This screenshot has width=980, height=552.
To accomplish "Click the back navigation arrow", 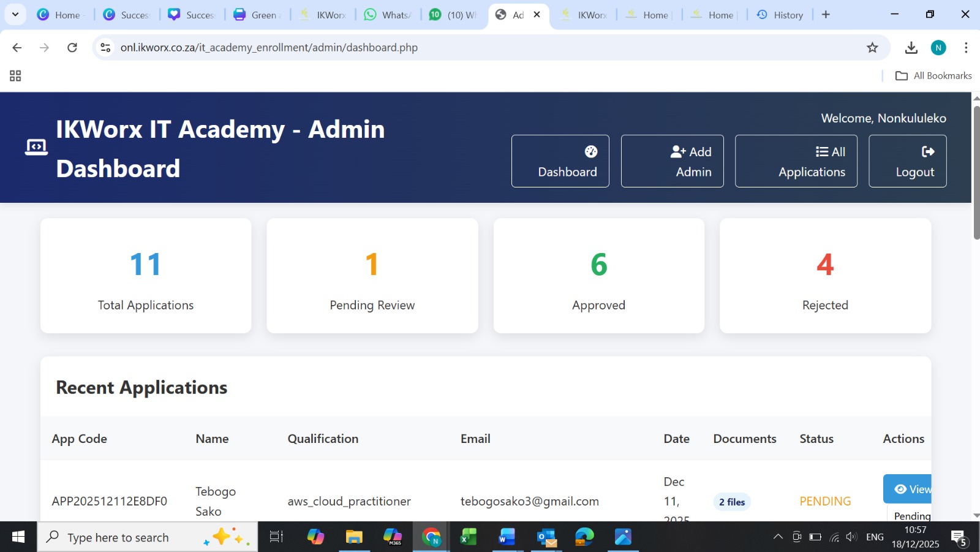I will pyautogui.click(x=17, y=48).
